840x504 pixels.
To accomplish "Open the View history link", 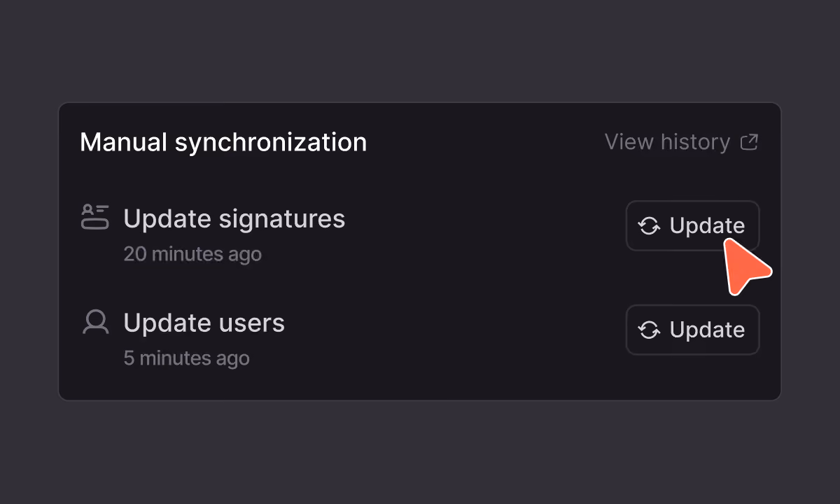I will [x=681, y=142].
